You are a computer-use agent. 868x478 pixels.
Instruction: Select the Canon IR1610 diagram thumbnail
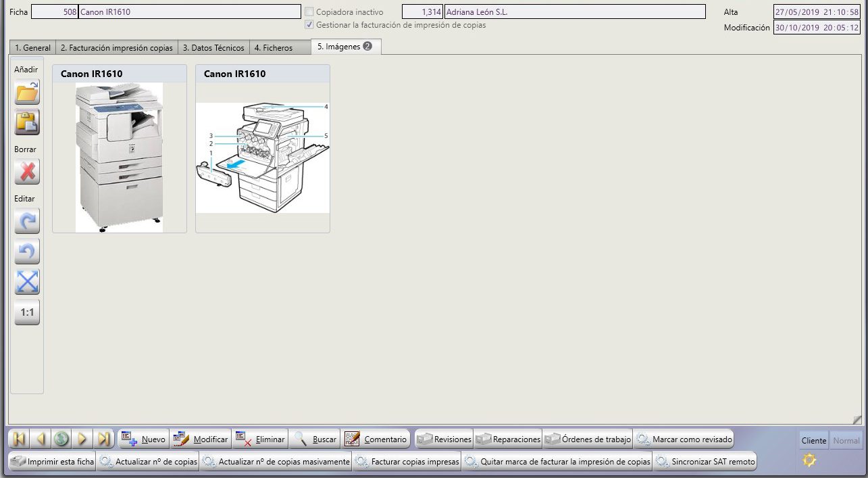[262, 158]
